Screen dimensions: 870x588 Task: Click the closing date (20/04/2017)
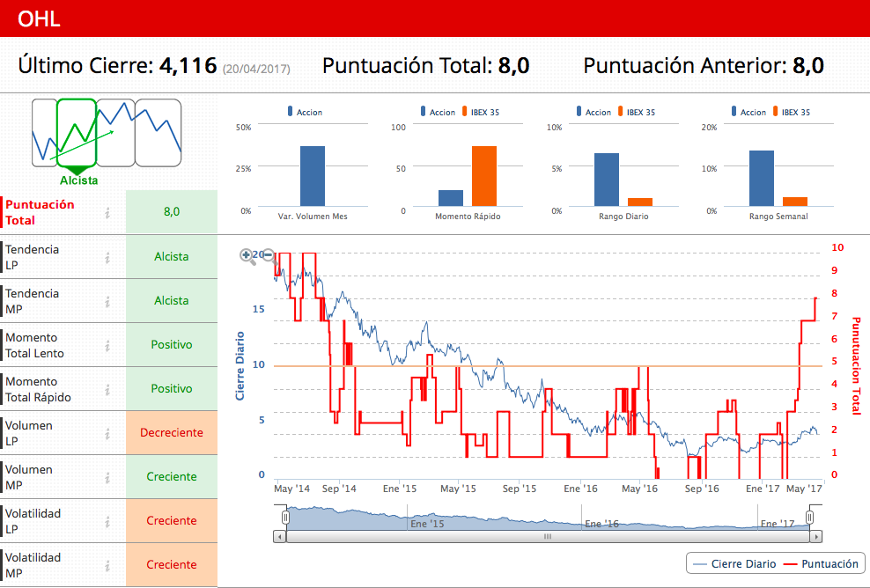[x=256, y=69]
